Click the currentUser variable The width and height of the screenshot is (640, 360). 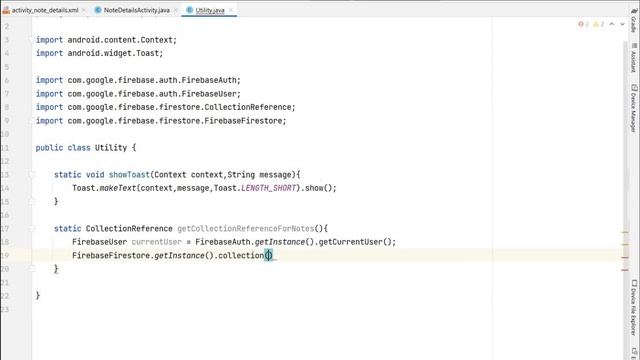point(156,242)
